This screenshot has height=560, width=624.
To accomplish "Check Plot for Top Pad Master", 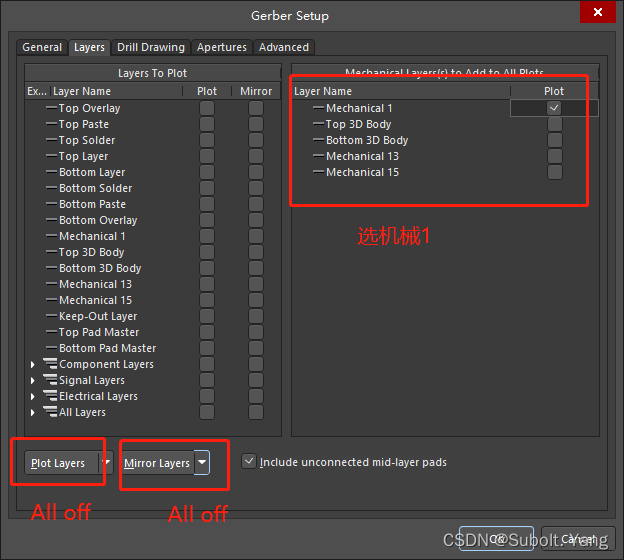I will coord(207,332).
